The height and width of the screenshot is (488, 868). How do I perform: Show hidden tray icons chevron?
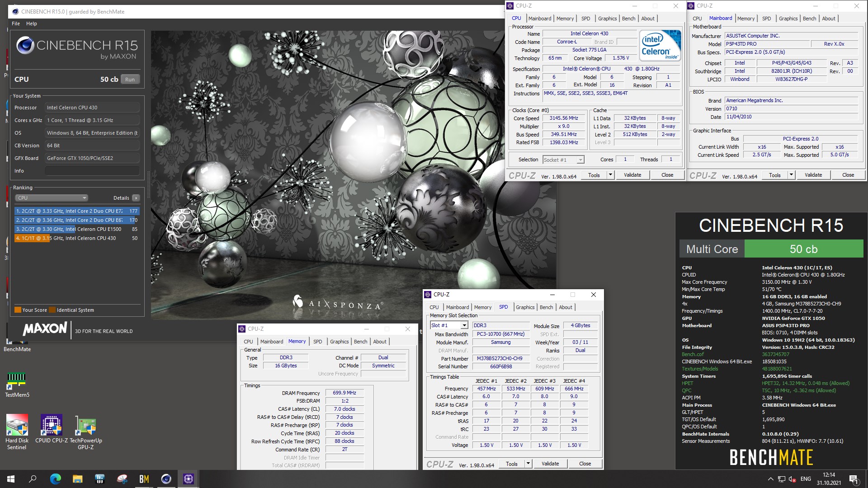coord(770,479)
